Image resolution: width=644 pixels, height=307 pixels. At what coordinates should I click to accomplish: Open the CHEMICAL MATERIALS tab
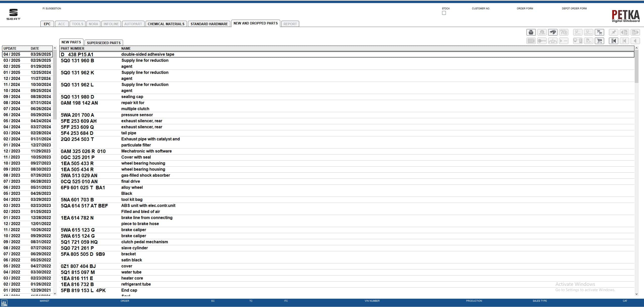tap(166, 24)
